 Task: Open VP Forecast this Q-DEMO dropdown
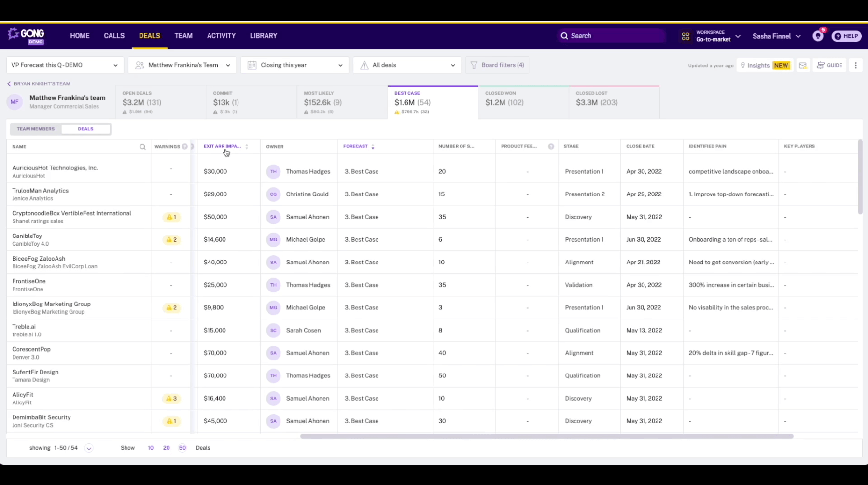click(65, 65)
